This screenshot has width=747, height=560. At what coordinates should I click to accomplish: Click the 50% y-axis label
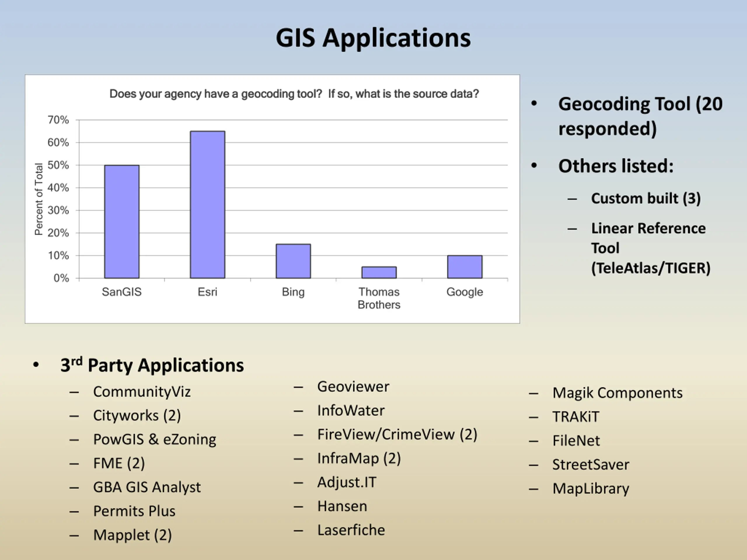[58, 165]
